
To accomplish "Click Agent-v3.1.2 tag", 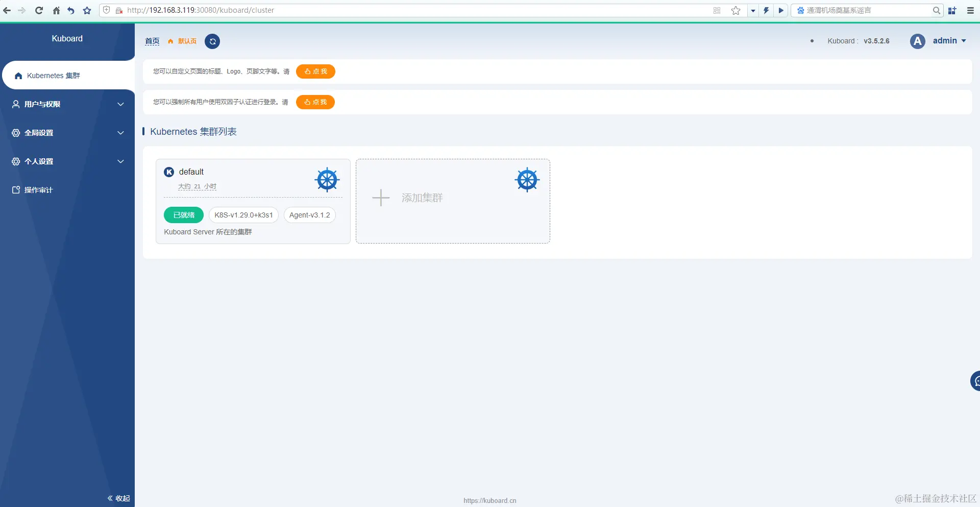I will [x=309, y=215].
